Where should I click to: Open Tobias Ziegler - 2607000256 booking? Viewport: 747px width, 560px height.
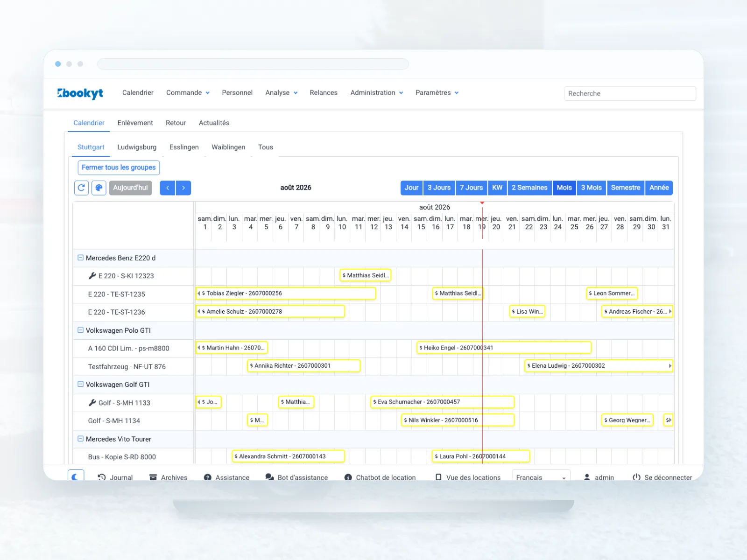[x=286, y=294]
